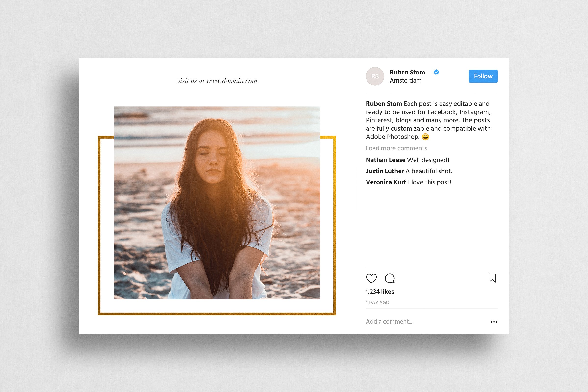Click the 1 DAY AGO timestamp
588x392 pixels.
coord(377,302)
